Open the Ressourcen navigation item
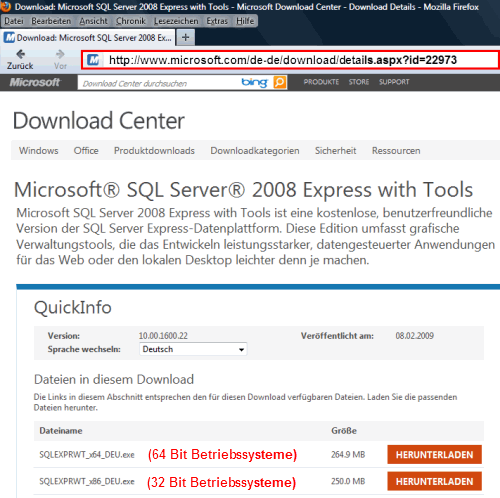Screen dimensions: 500x498 click(x=396, y=151)
